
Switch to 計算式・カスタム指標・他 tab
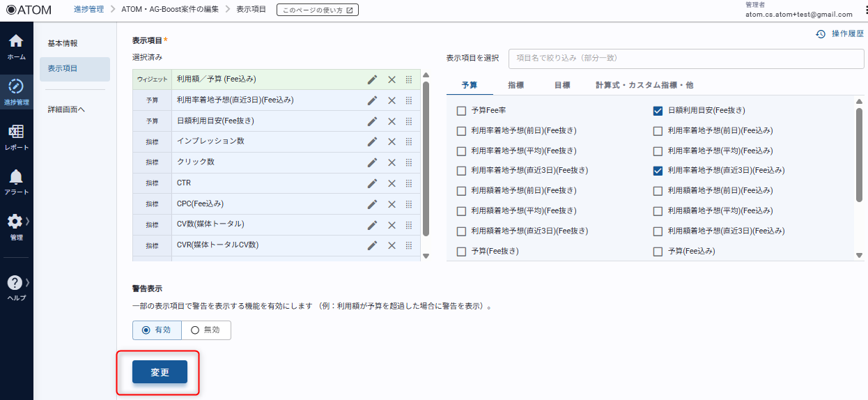[x=644, y=85]
